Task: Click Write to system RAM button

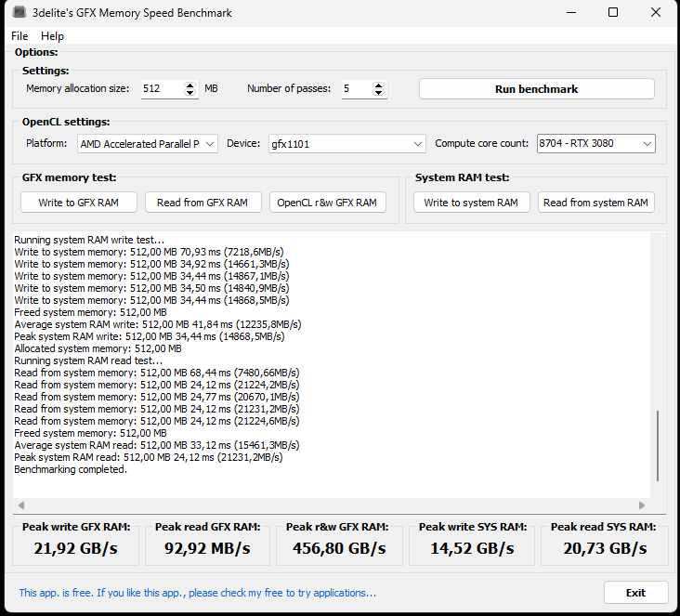Action: point(471,203)
